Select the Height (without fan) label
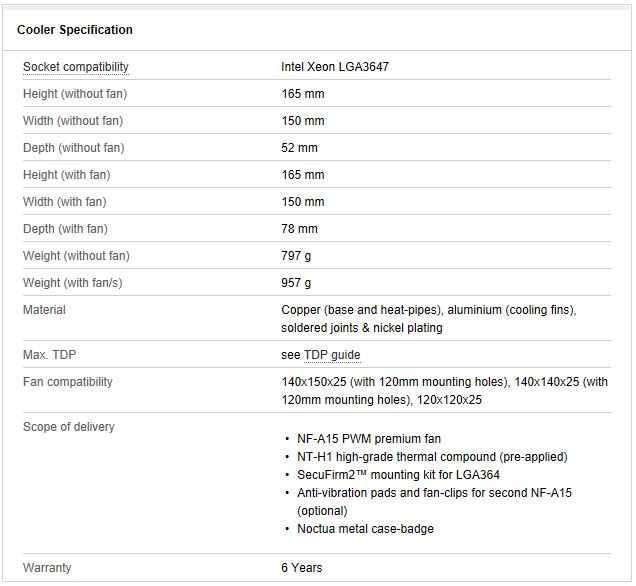 75,94
